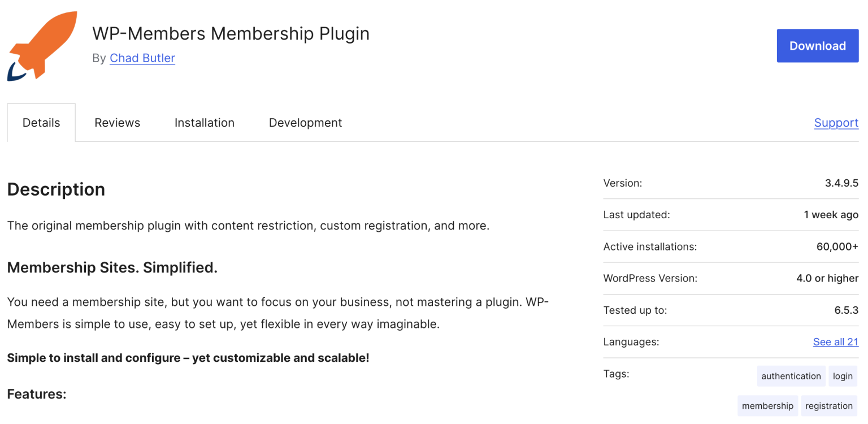Click the version number 3.4.9.5

pyautogui.click(x=841, y=183)
